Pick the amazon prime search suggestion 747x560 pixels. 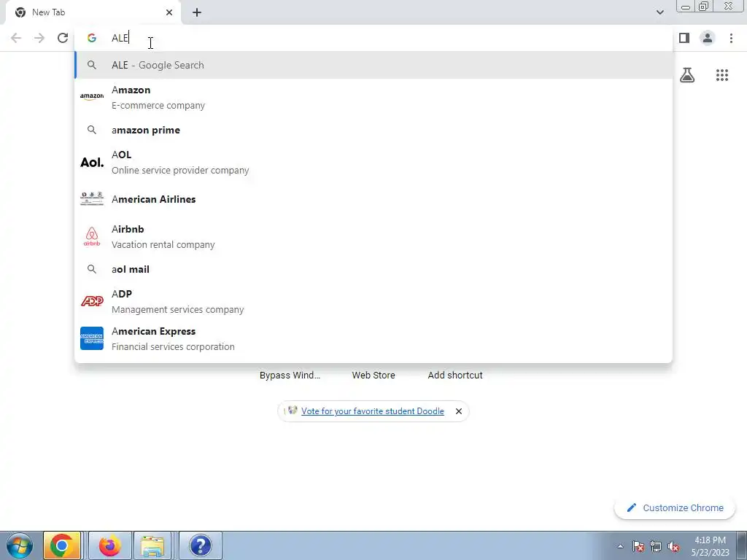pos(373,130)
